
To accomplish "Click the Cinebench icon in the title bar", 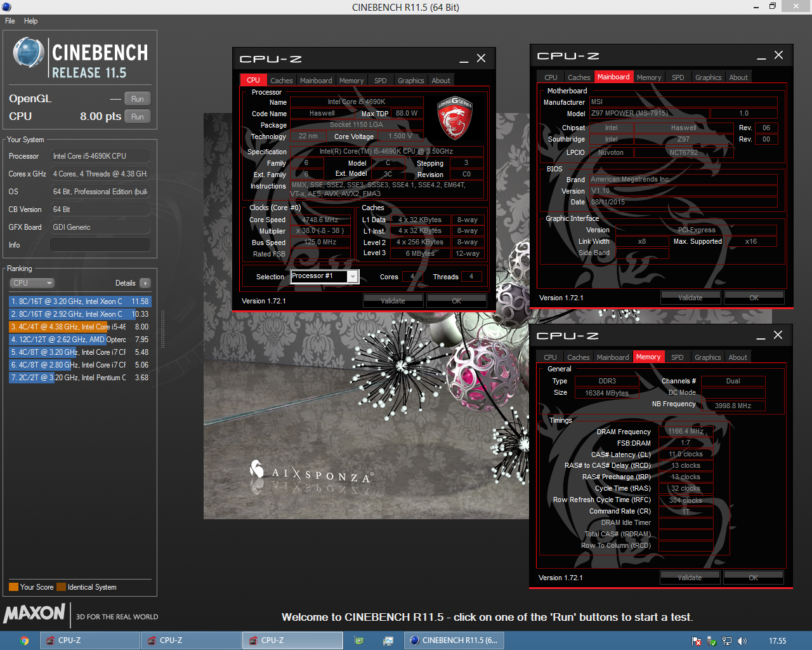I will (6, 7).
